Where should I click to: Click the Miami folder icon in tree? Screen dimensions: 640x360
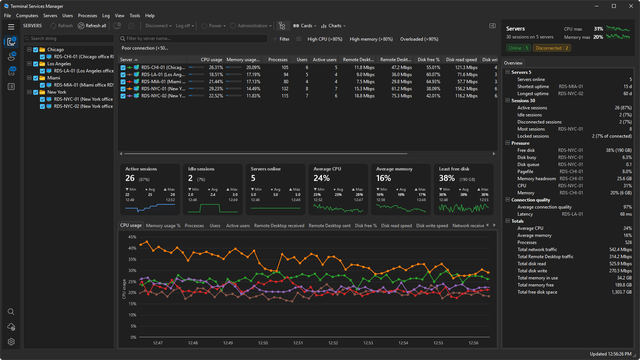tap(42, 78)
